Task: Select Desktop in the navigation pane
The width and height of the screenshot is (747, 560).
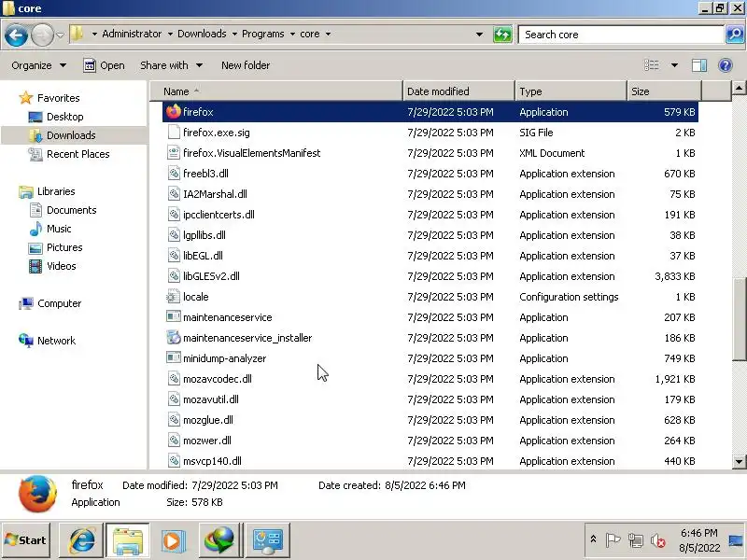Action: (64, 117)
